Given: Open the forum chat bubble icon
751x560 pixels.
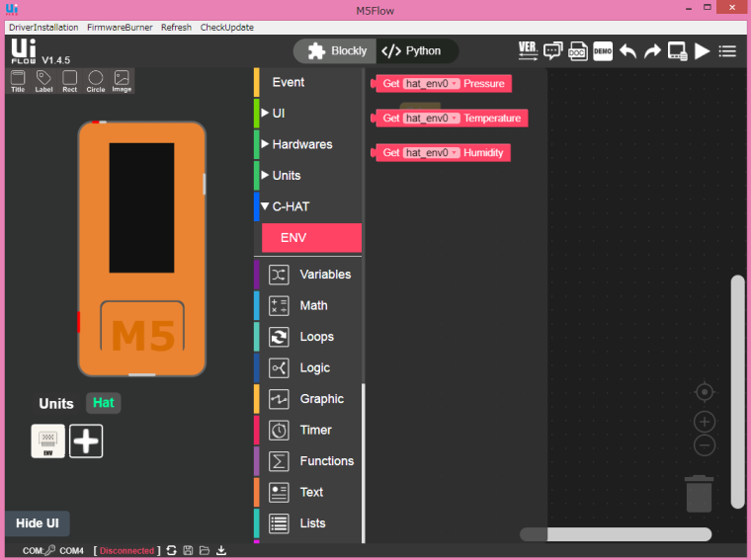Looking at the screenshot, I should [552, 50].
